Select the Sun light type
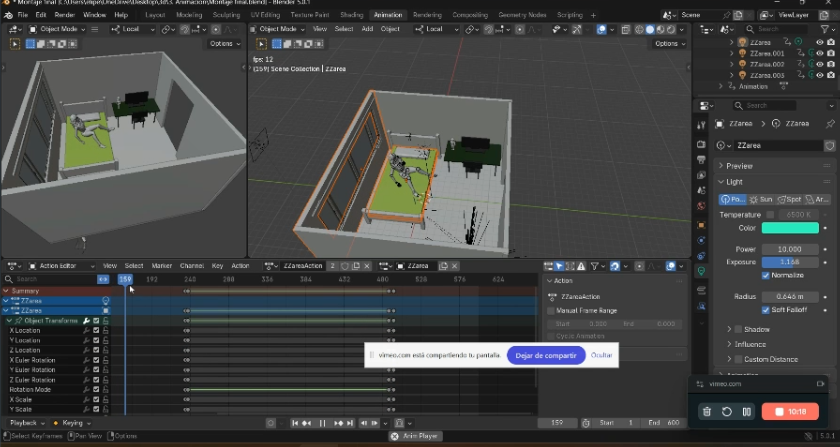Screen dimensions: 840x447 click(x=763, y=199)
